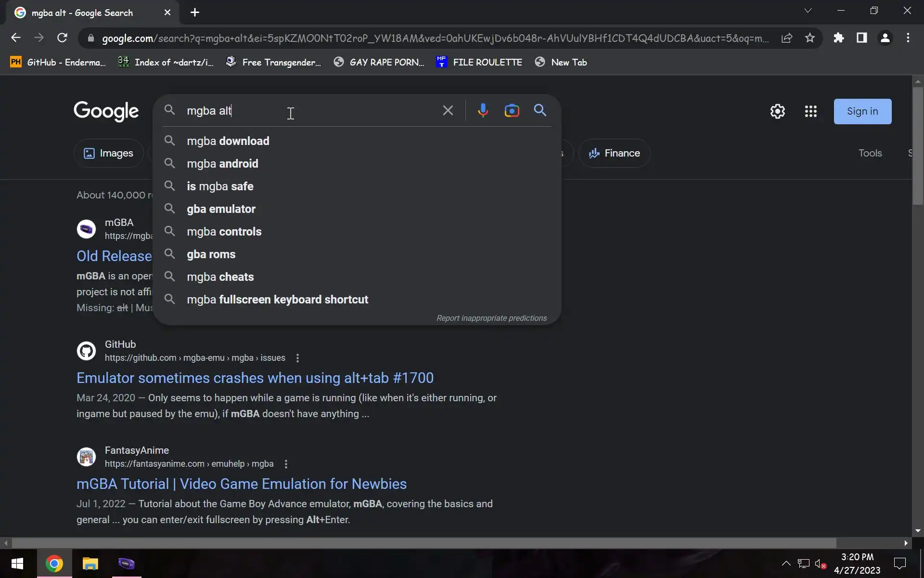Open the Google apps grid
The height and width of the screenshot is (578, 924).
click(810, 111)
